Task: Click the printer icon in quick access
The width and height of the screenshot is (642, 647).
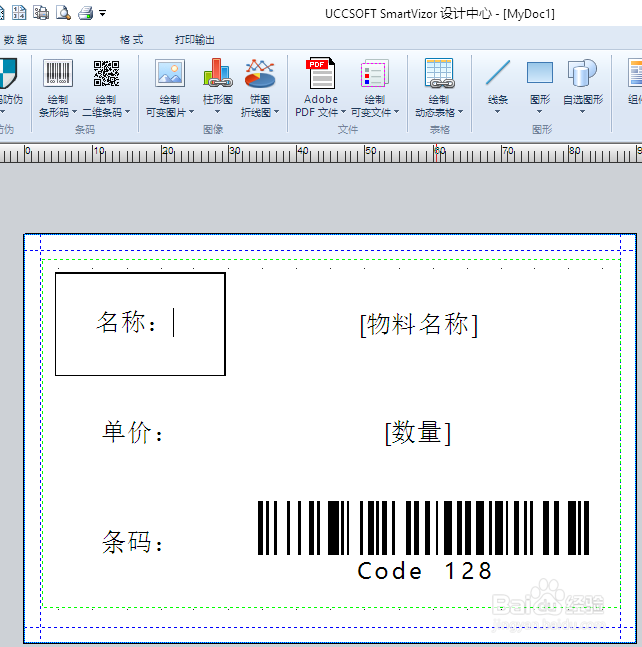Action: pos(85,13)
